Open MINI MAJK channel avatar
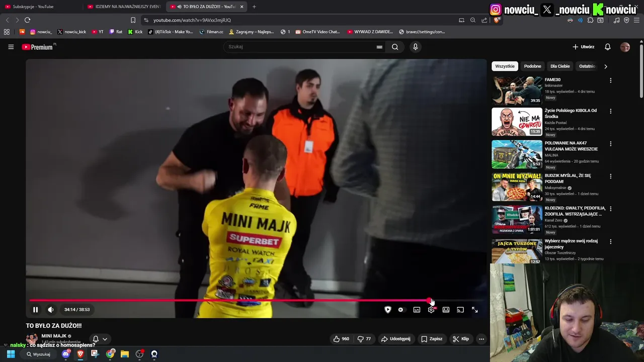Screen dimensions: 644x362 tap(32, 339)
